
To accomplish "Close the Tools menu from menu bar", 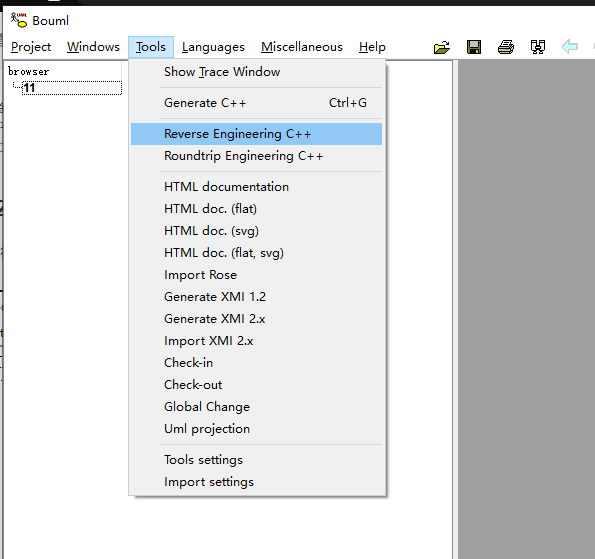I will point(151,47).
